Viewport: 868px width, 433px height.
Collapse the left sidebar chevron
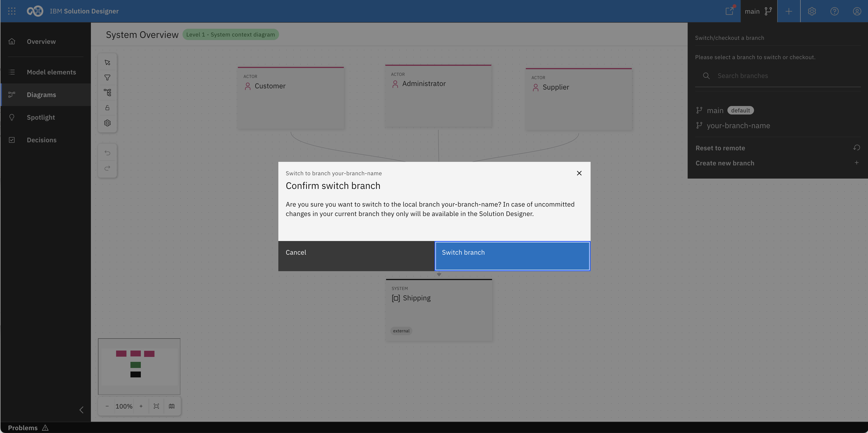[x=81, y=410]
